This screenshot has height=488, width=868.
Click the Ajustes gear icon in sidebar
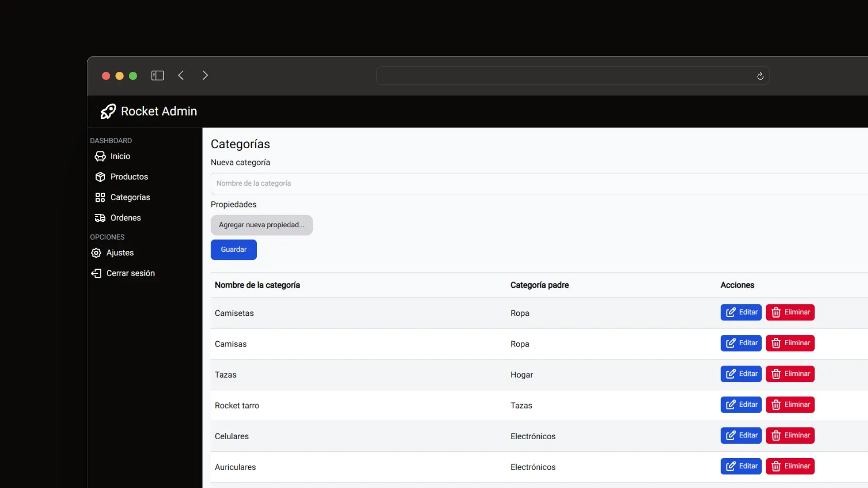96,253
